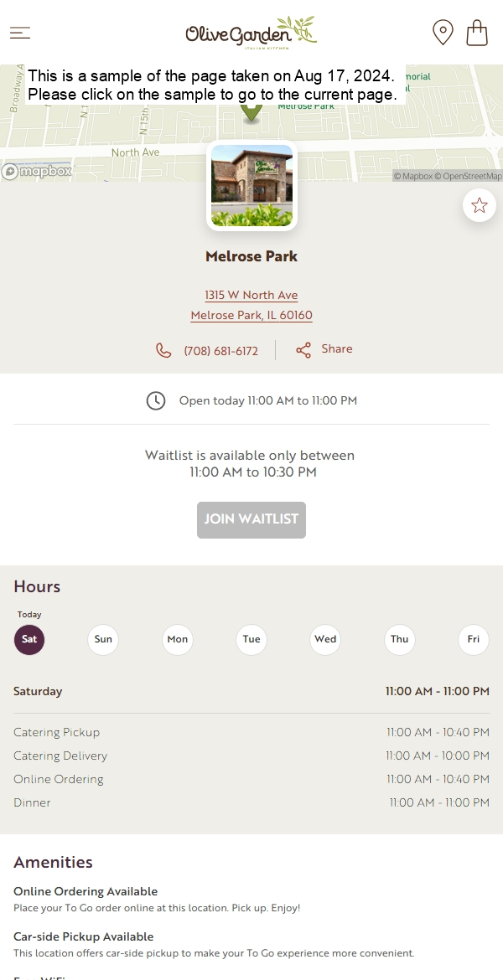Open the shopping bag icon
This screenshot has width=503, height=980.
(477, 33)
